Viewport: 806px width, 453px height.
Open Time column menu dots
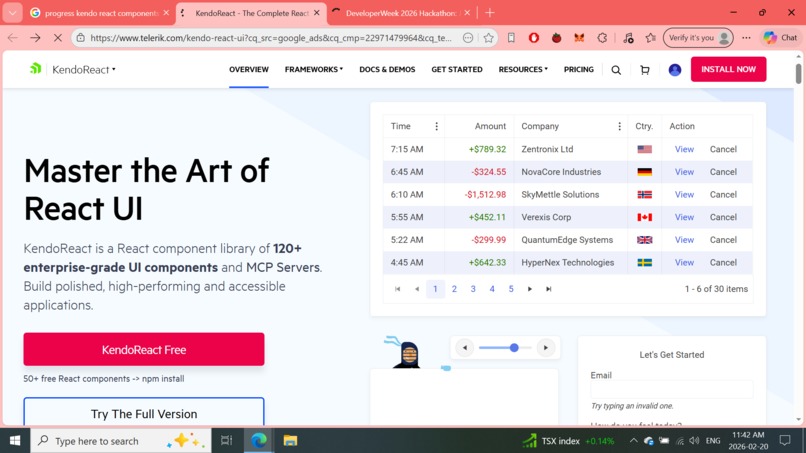[436, 126]
